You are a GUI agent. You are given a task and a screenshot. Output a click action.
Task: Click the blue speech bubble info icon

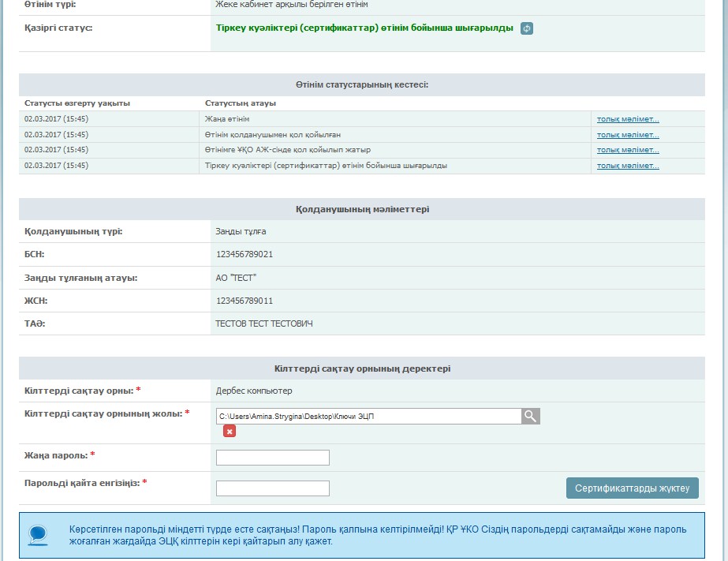[x=37, y=535]
